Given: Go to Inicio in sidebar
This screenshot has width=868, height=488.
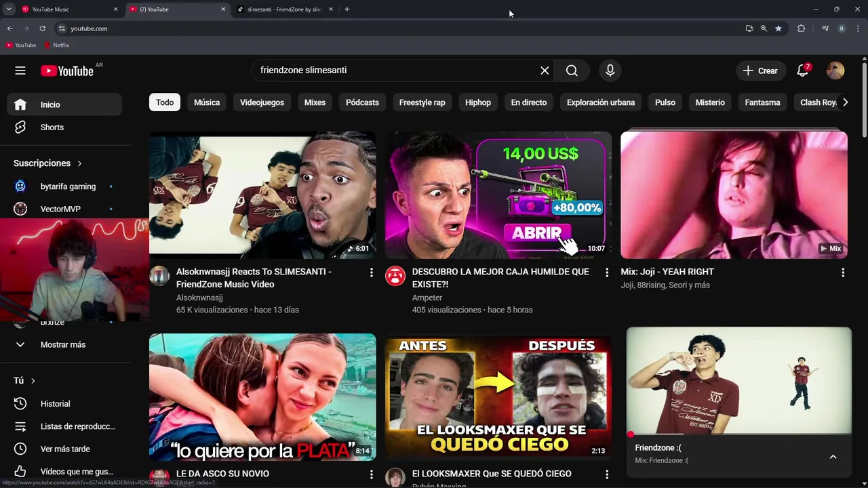Looking at the screenshot, I should point(64,104).
